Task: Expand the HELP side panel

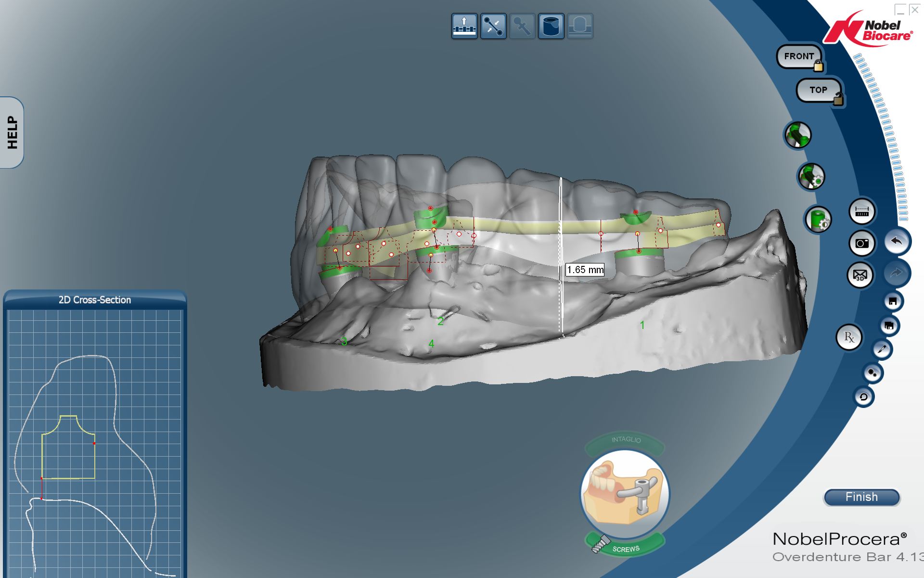Action: tap(12, 132)
